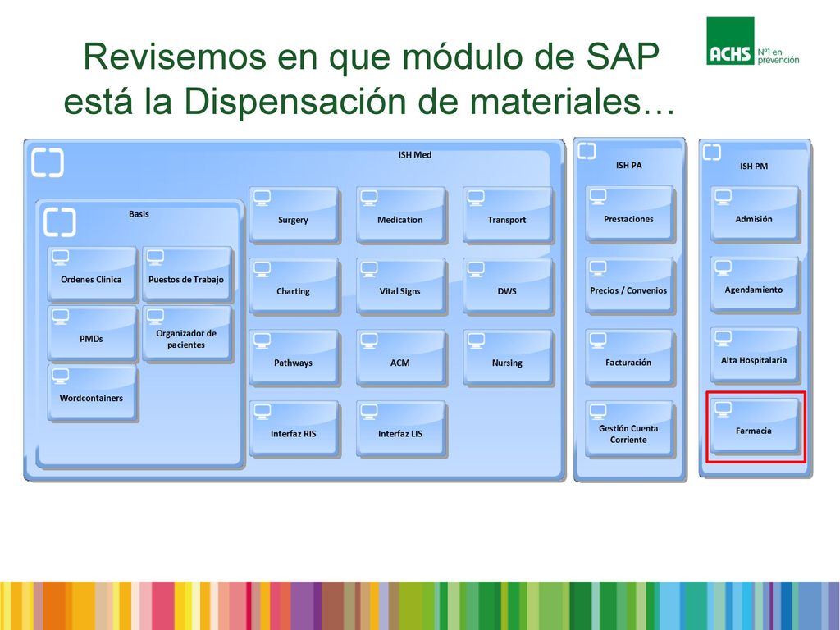This screenshot has width=840, height=630.
Task: Click the monitor icon on Charting box
Action: [x=262, y=269]
